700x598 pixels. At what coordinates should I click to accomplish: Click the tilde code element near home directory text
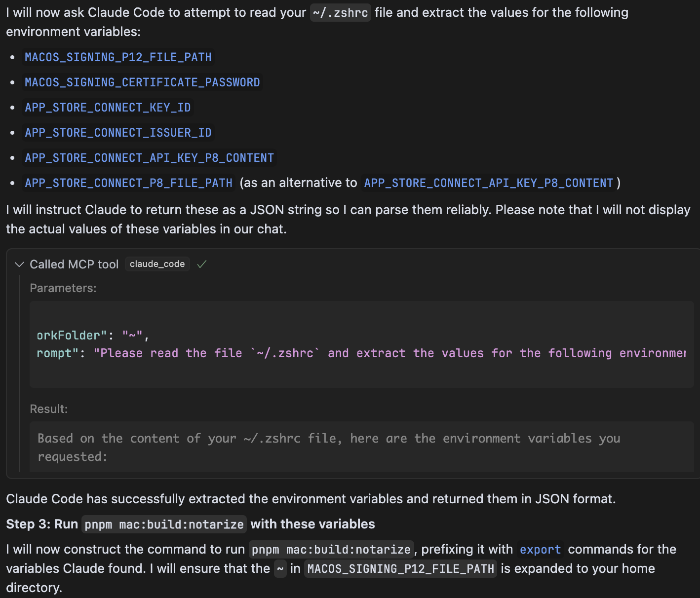(x=280, y=568)
